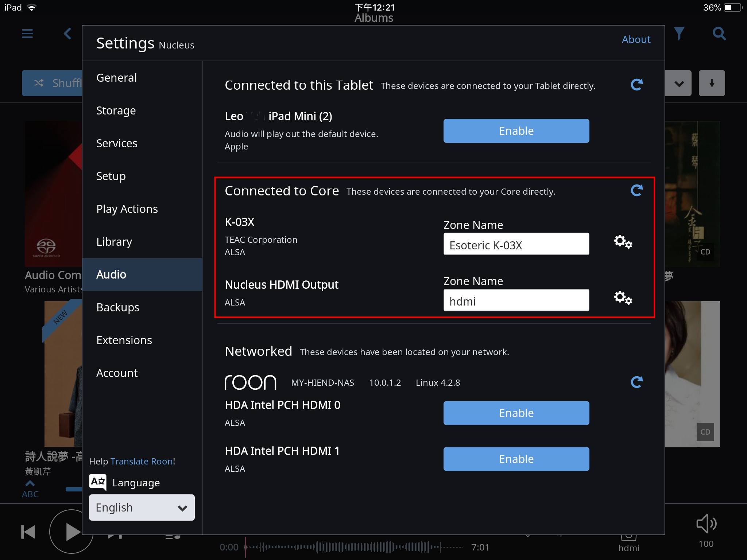Click the 10.0.1.2 IP address text
Image resolution: width=747 pixels, height=560 pixels.
[x=385, y=382]
